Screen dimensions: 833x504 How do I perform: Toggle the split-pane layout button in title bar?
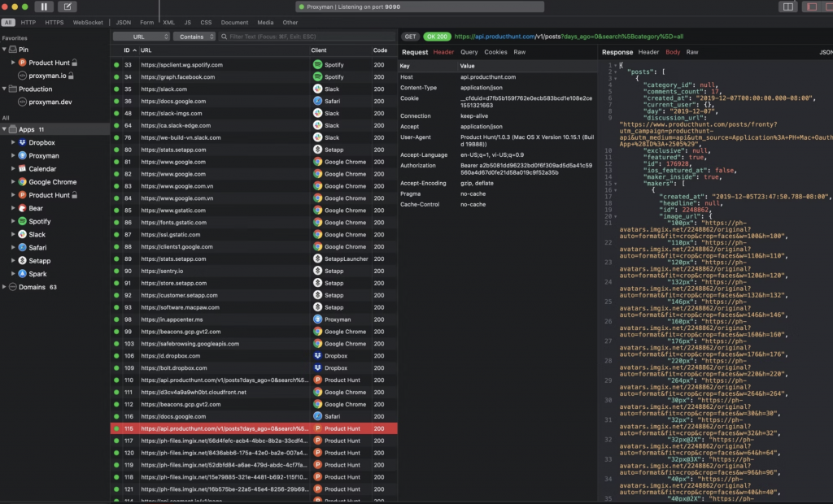787,7
